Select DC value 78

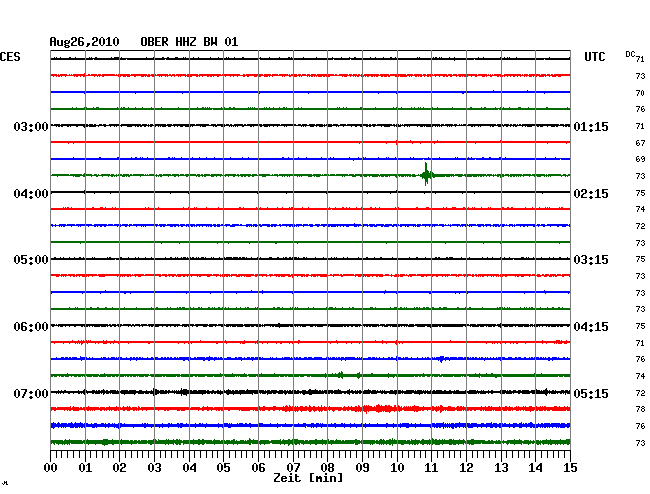coord(640,409)
